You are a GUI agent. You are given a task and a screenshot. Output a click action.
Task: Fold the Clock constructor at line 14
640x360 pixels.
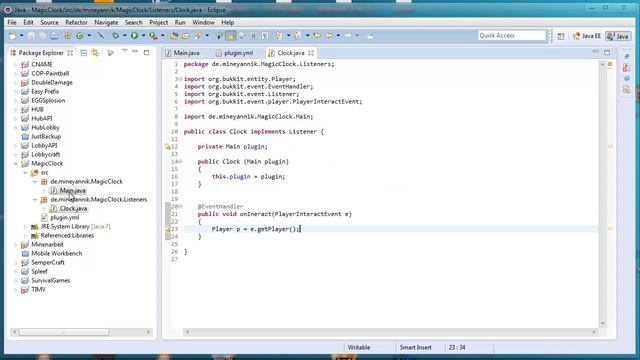(x=180, y=162)
